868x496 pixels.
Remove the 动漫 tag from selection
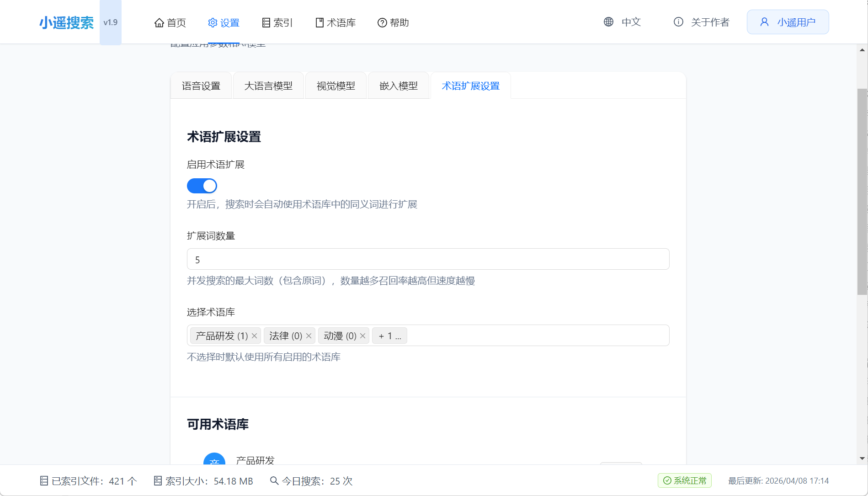(362, 336)
